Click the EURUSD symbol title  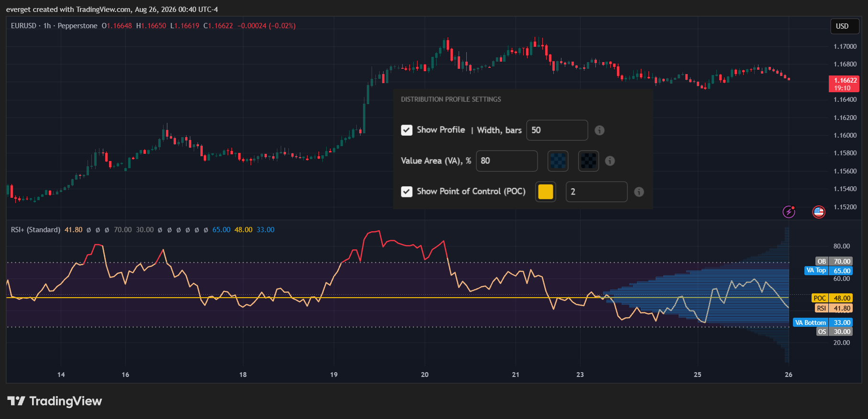pyautogui.click(x=23, y=26)
